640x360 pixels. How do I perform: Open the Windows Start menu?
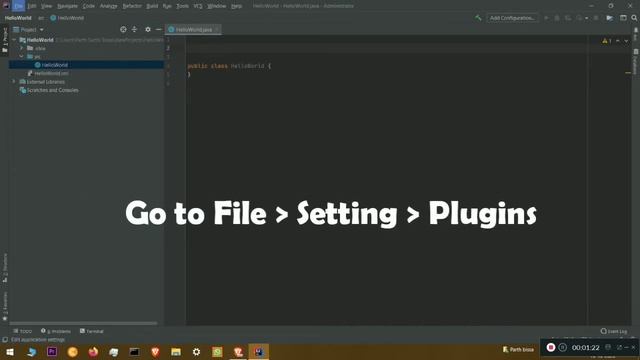(x=10, y=351)
